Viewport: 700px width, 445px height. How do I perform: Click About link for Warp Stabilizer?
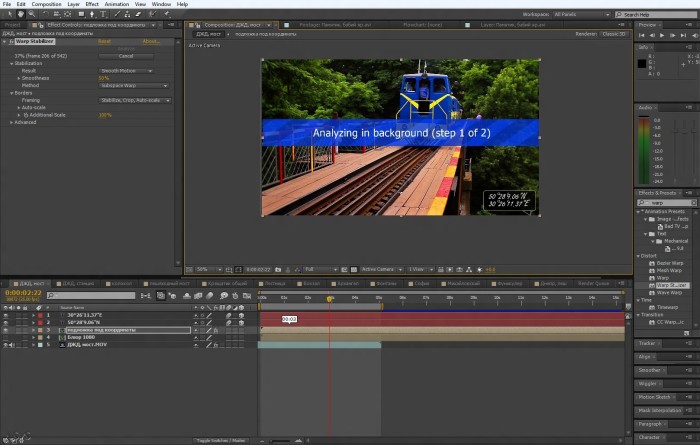[151, 42]
